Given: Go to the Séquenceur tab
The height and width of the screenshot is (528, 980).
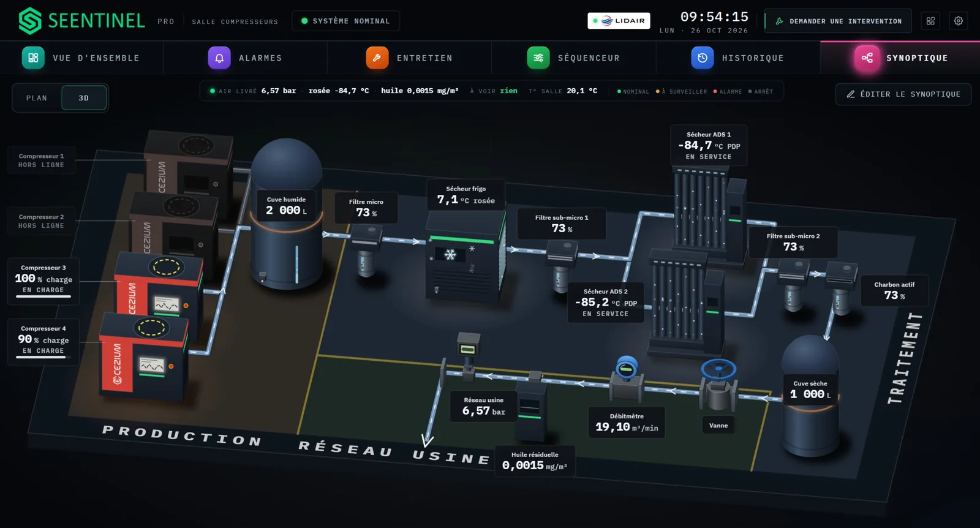Looking at the screenshot, I should tap(573, 58).
